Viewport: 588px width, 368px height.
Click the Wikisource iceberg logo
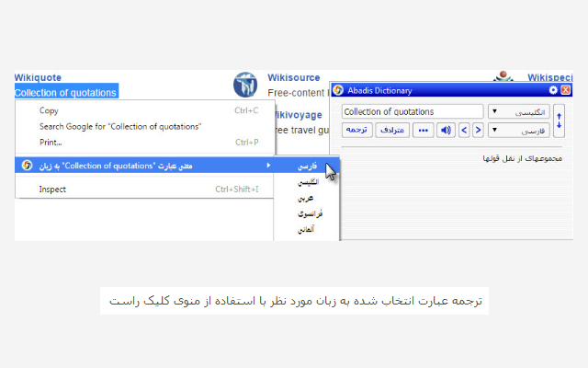245,85
